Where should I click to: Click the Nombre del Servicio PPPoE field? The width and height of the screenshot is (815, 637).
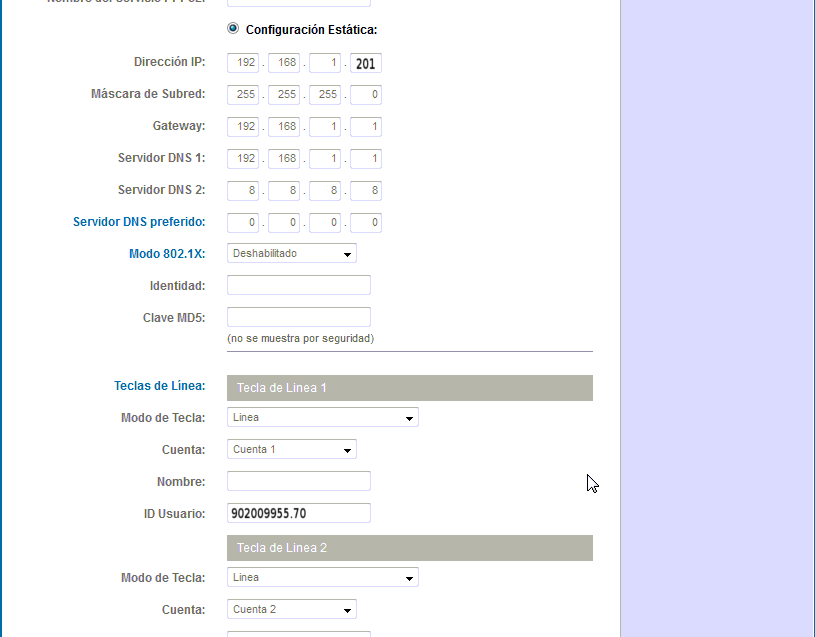[298, 3]
